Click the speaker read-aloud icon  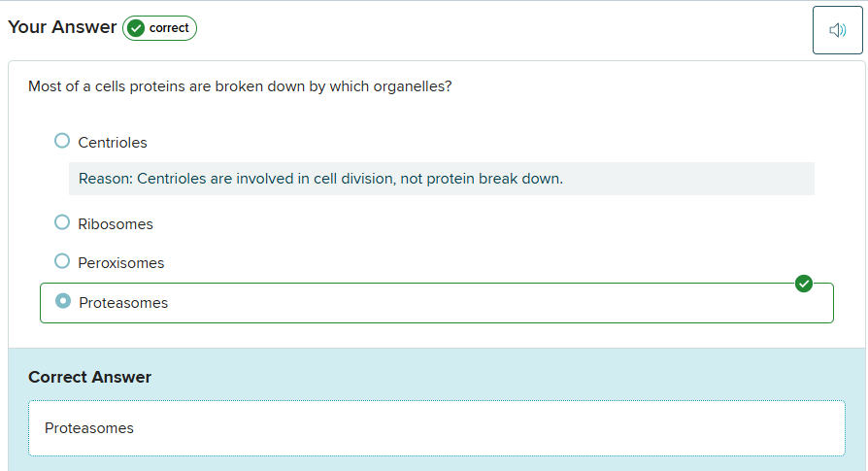[x=837, y=30]
